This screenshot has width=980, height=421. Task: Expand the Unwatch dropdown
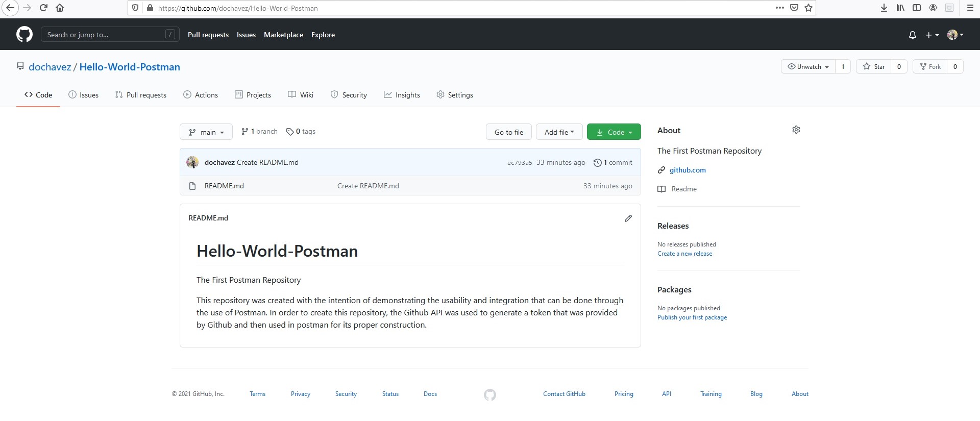coord(808,66)
